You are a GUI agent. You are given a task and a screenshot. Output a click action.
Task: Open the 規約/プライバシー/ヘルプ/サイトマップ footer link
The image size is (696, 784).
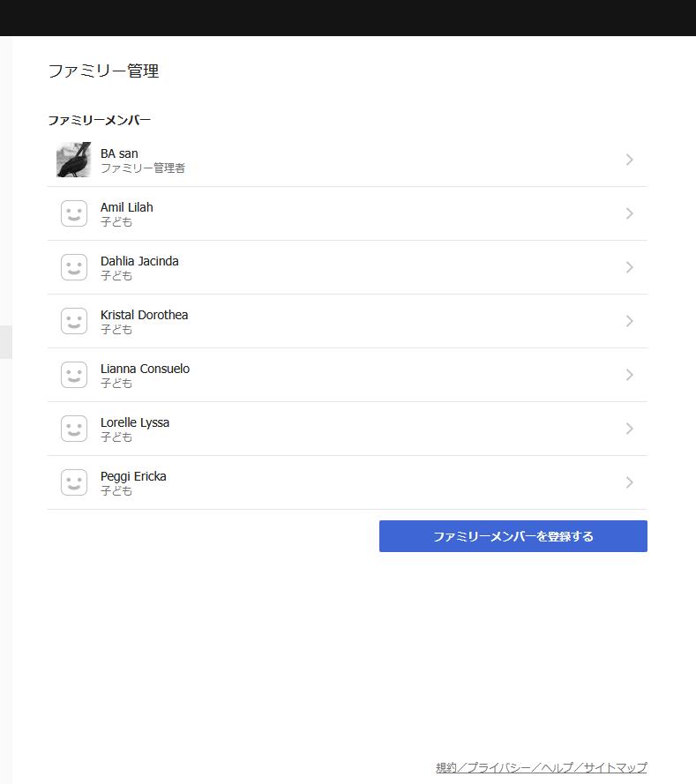541,767
